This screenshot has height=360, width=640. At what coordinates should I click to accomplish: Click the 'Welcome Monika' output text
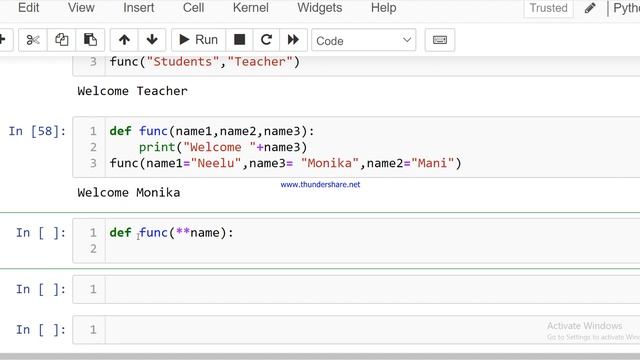tap(129, 193)
